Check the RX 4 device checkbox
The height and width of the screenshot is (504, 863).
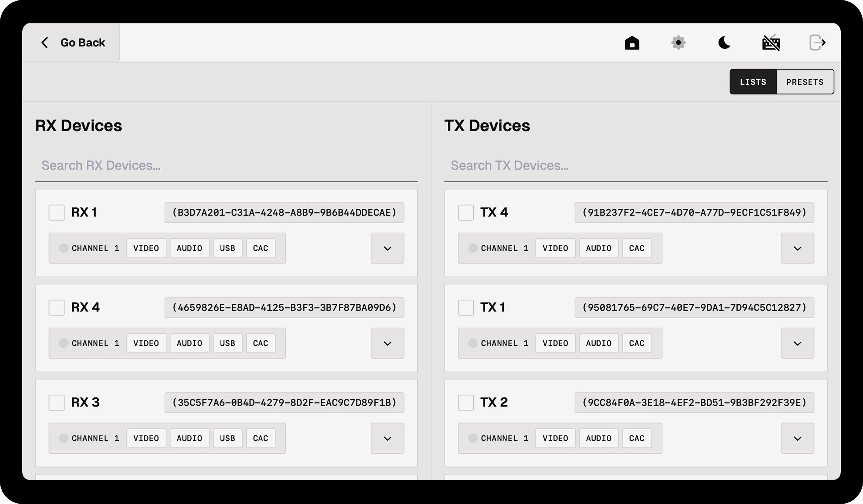[x=57, y=307]
